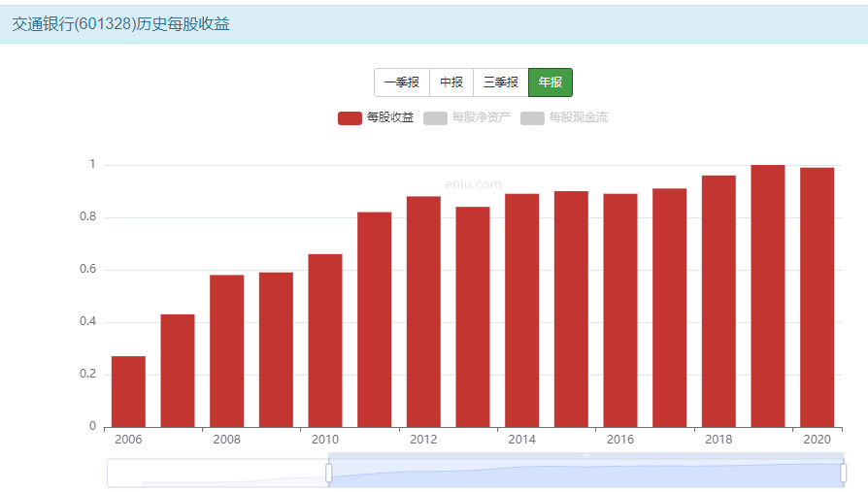The width and height of the screenshot is (868, 492).
Task: Click the 2012 bar in the chart
Action: click(423, 312)
